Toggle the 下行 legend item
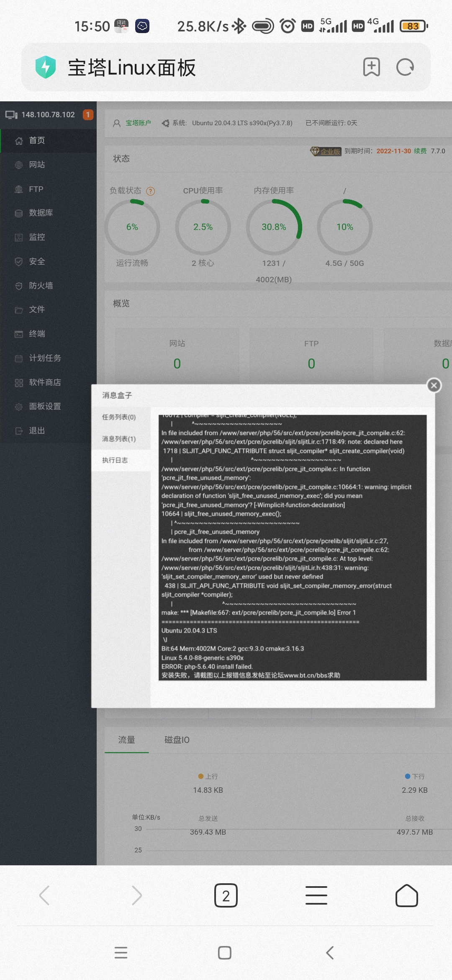This screenshot has height=980, width=452. click(x=415, y=776)
